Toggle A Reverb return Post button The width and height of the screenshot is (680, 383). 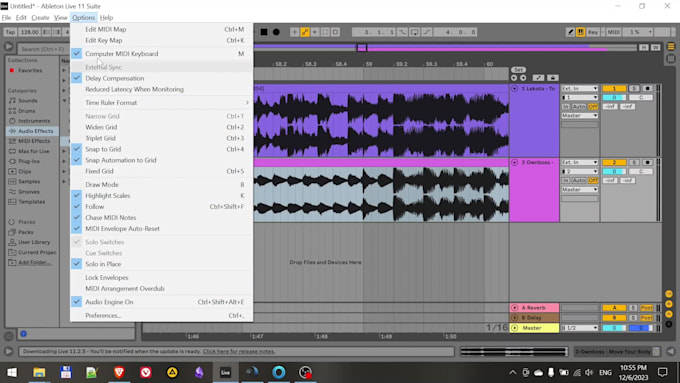646,308
